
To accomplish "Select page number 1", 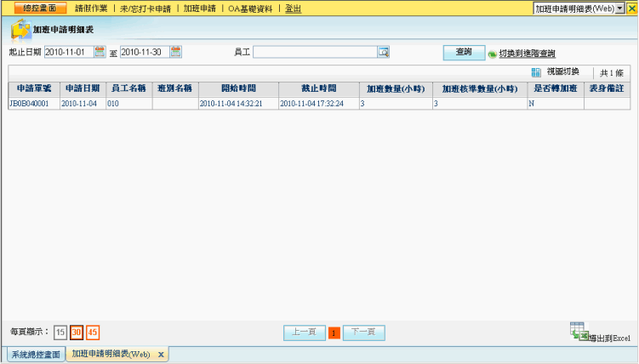I will click(x=334, y=333).
